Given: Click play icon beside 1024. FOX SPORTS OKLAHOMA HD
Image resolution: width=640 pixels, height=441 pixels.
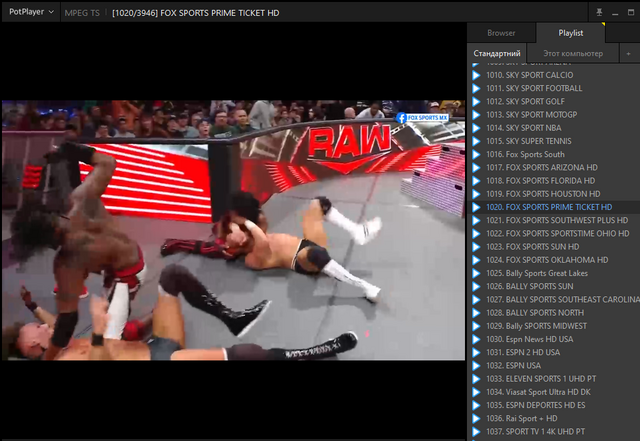Looking at the screenshot, I should (476, 260).
